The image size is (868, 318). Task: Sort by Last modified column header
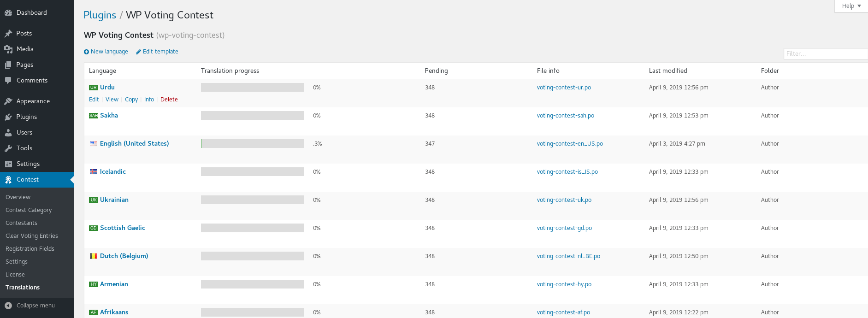[x=668, y=71]
